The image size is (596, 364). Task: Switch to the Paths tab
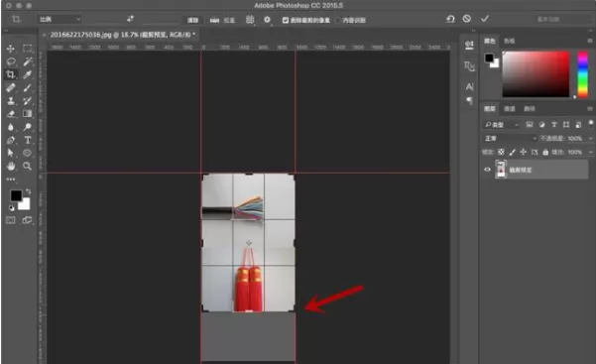tap(530, 109)
